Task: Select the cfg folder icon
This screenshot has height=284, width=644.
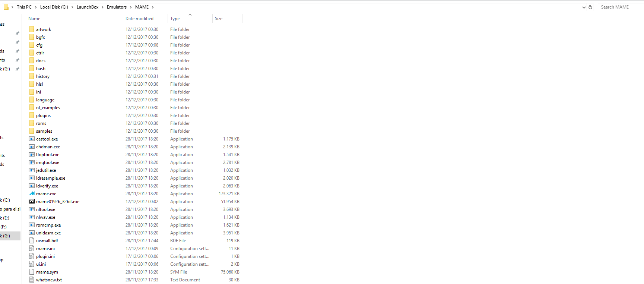Action: pos(32,45)
